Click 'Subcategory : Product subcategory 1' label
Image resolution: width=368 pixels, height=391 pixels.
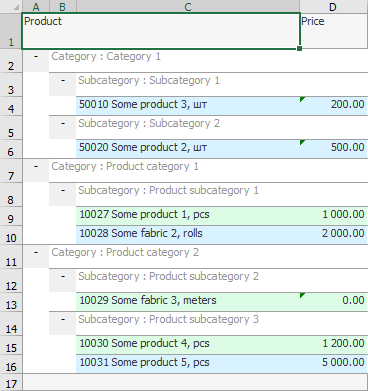[x=168, y=190]
